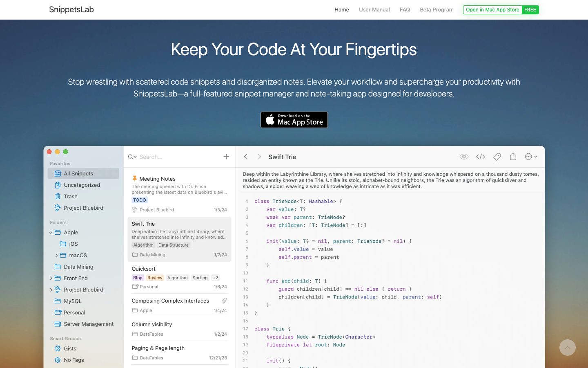Click the Data Structure tag
588x368 pixels.
174,245
